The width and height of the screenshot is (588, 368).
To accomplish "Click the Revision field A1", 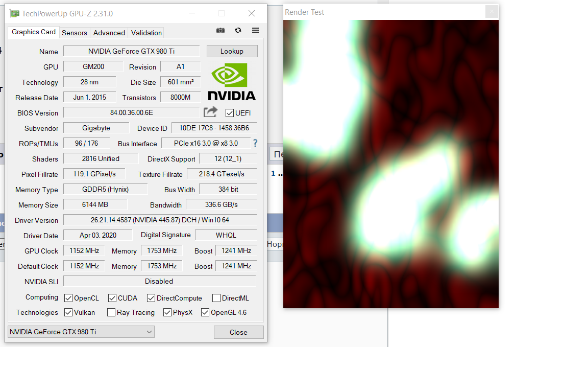I will (180, 66).
